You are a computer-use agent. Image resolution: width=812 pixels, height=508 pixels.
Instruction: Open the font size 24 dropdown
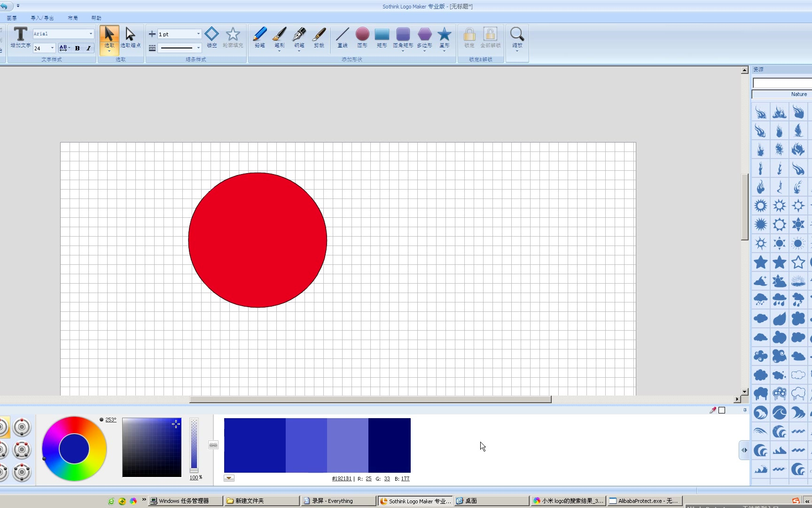(52, 48)
